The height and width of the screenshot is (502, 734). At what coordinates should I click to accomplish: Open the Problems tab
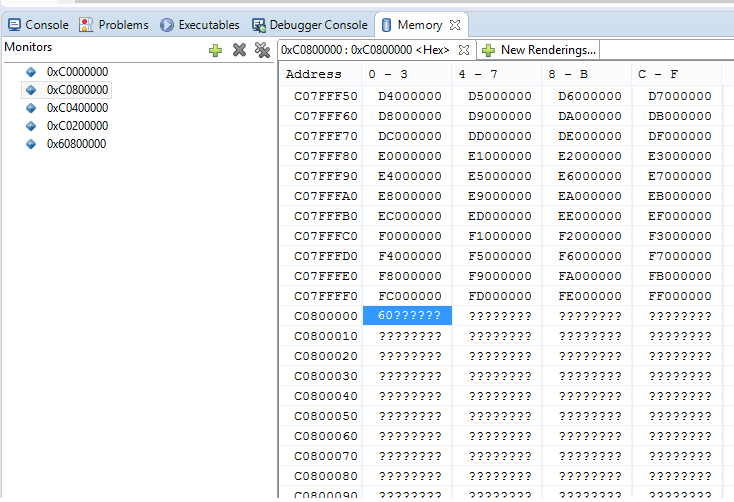114,25
